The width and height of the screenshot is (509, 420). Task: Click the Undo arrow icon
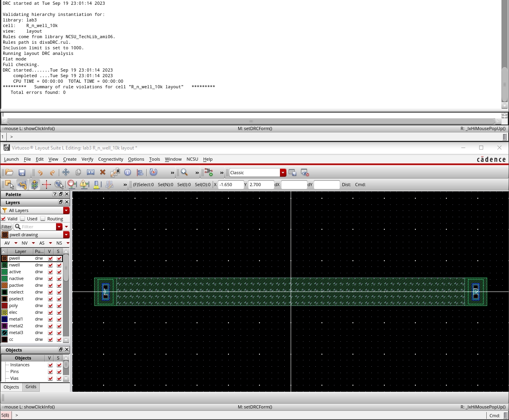[x=40, y=173]
